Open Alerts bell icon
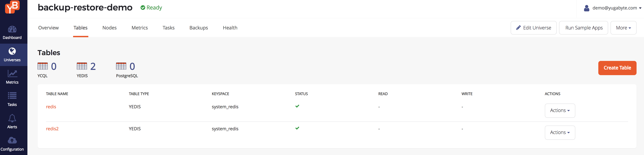644x155 pixels. (x=12, y=118)
